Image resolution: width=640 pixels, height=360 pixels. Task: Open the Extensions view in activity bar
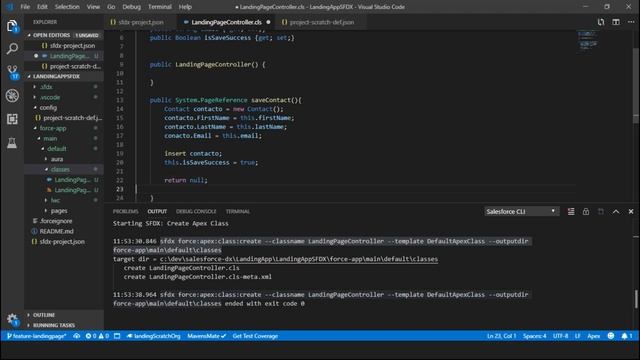pyautogui.click(x=12, y=119)
